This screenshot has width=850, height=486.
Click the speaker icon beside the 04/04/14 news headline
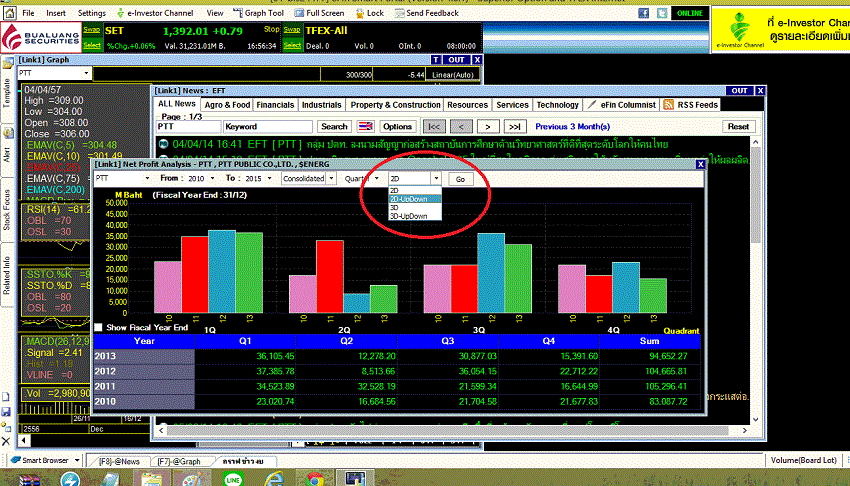point(163,144)
